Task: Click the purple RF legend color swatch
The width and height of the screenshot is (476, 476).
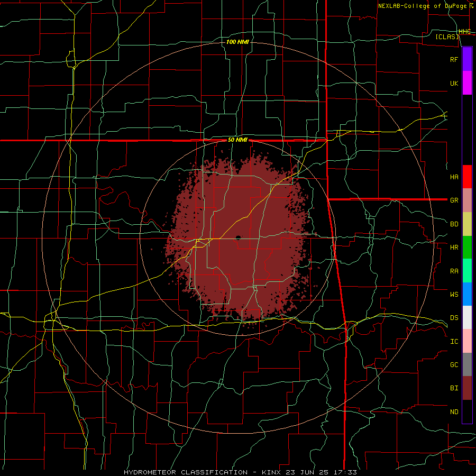Action: point(467,59)
